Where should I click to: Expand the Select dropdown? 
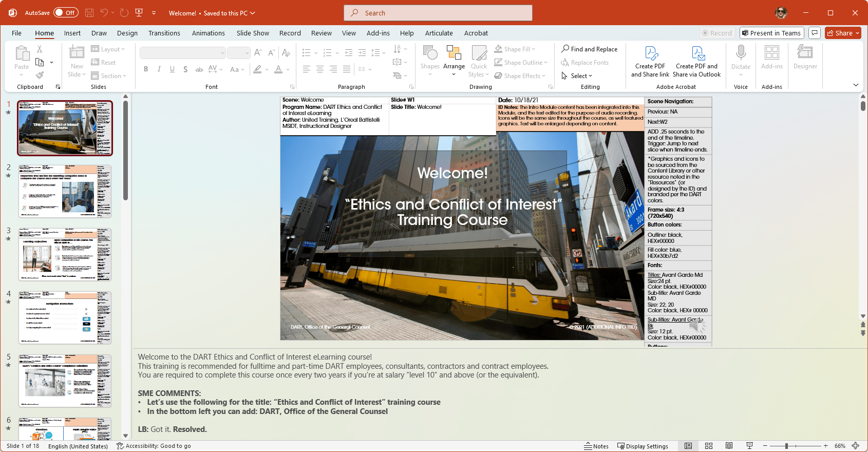click(x=577, y=76)
